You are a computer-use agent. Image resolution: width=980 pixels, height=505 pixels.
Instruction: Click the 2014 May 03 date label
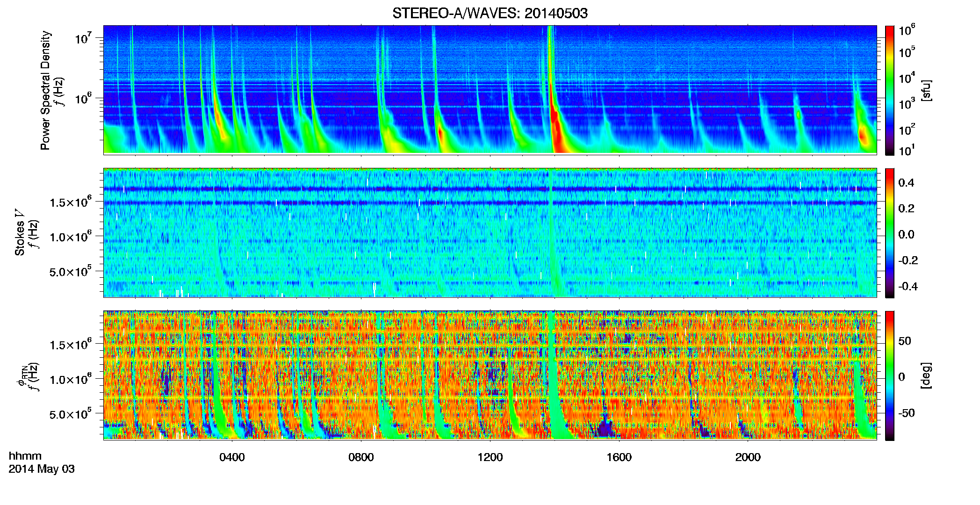42,469
